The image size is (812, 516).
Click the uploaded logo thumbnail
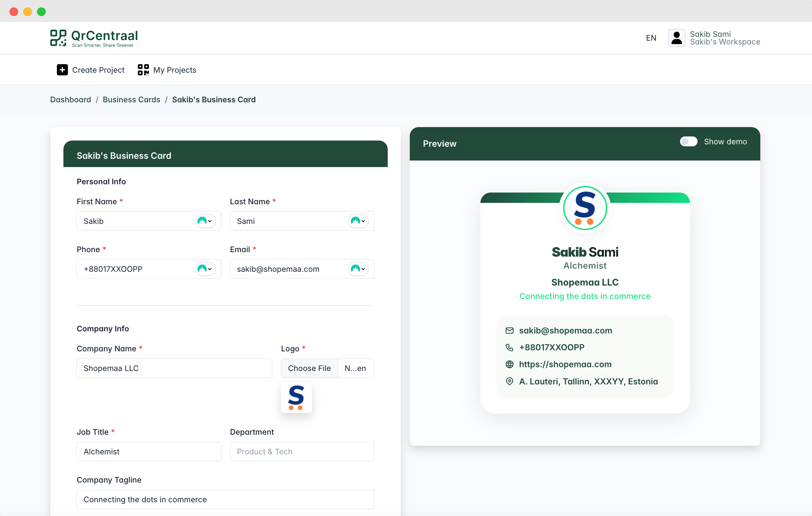(x=296, y=398)
